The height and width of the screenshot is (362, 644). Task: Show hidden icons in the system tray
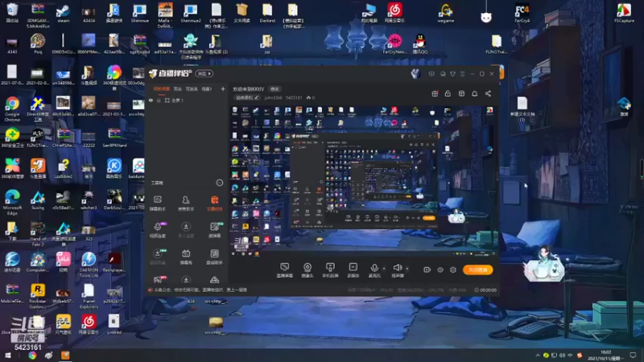pyautogui.click(x=538, y=355)
